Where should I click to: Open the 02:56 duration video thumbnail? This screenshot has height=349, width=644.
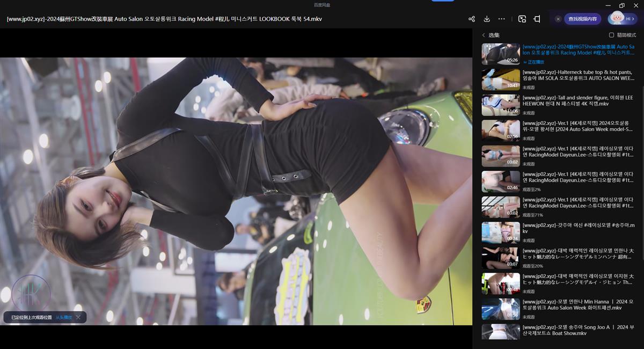tap(500, 130)
